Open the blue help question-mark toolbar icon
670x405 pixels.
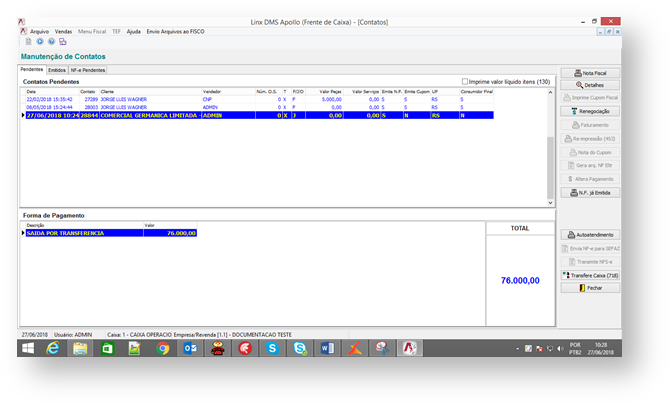tap(51, 41)
